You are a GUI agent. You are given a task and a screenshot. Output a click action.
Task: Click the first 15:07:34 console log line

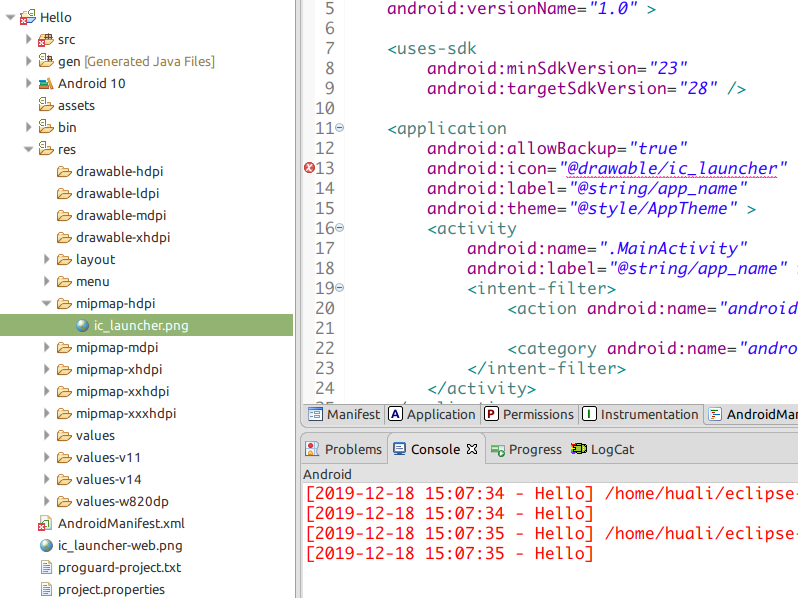[551, 493]
